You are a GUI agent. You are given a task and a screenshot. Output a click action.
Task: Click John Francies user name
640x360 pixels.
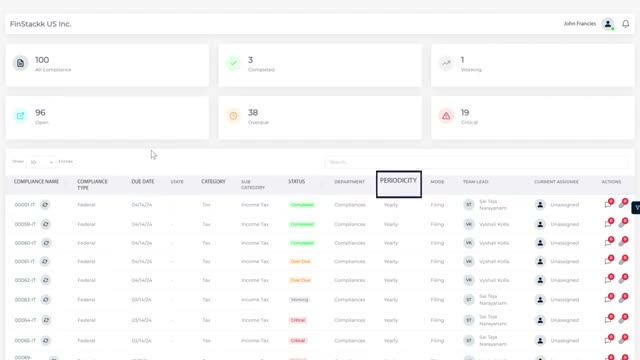click(x=580, y=24)
